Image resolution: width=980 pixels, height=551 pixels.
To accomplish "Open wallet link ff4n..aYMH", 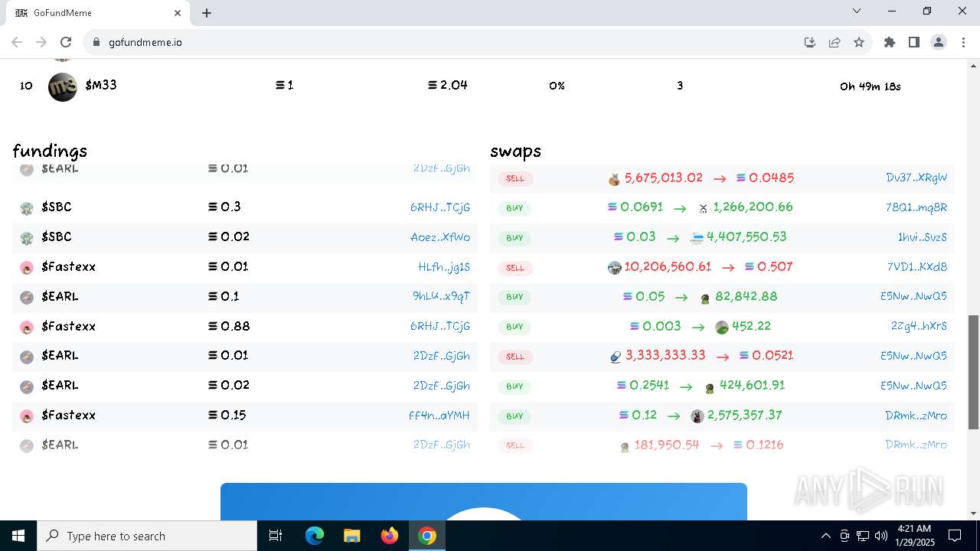I will tap(439, 416).
